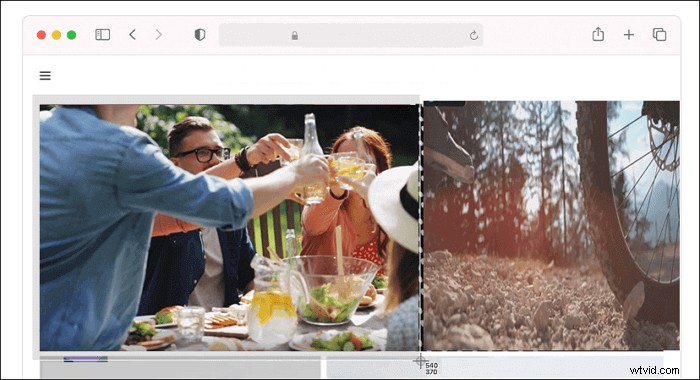Click the purple progress bar below the picnic video
The height and width of the screenshot is (380, 700).
tap(85, 359)
